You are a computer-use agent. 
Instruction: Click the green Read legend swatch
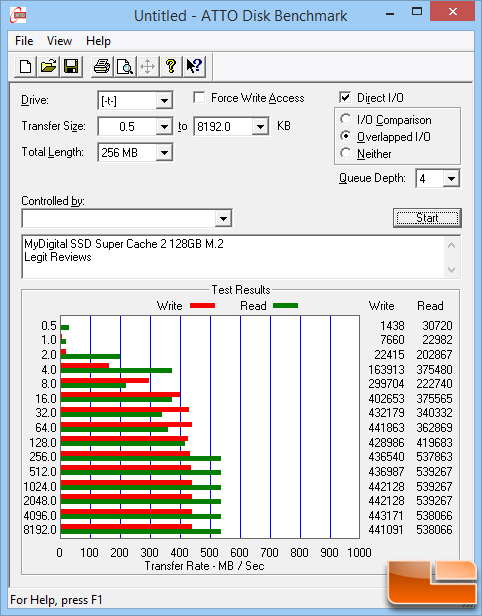point(285,306)
